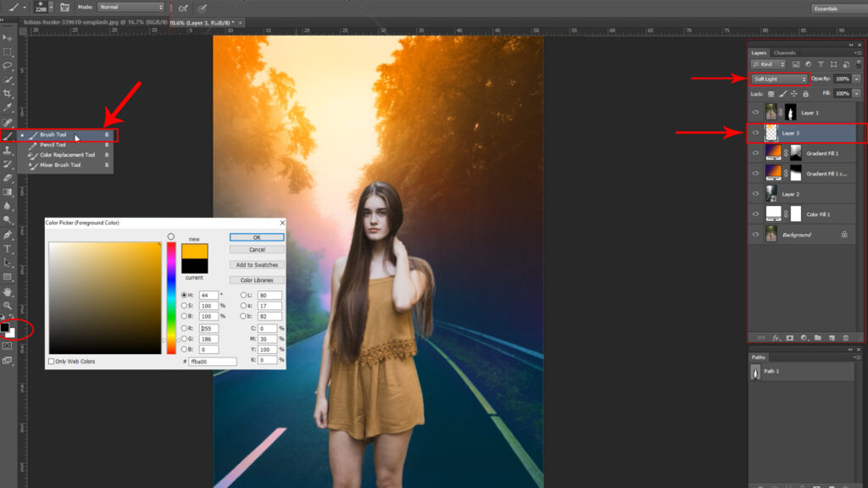Screen dimensions: 868x488
Task: Select the Brush Tool from the flyout menu
Action: [x=55, y=136]
